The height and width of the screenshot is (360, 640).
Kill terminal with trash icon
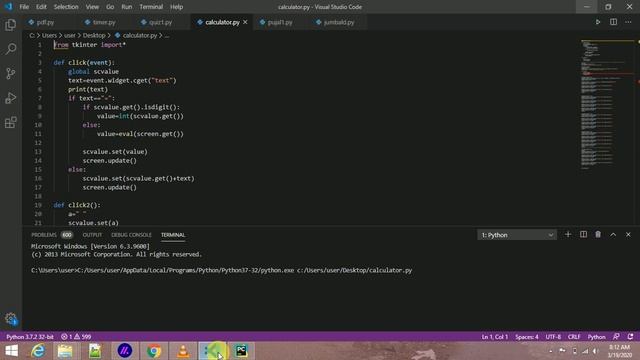coord(598,235)
